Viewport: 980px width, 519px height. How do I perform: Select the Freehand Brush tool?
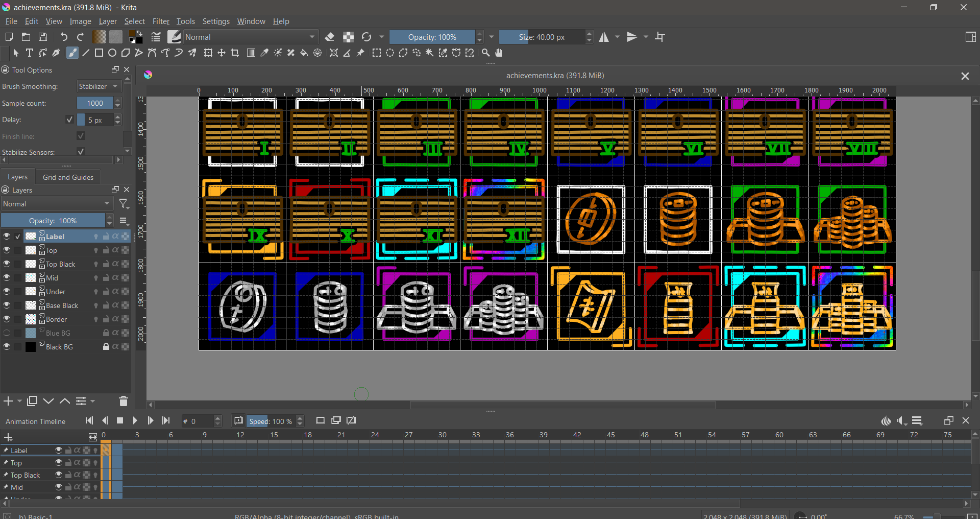(72, 53)
